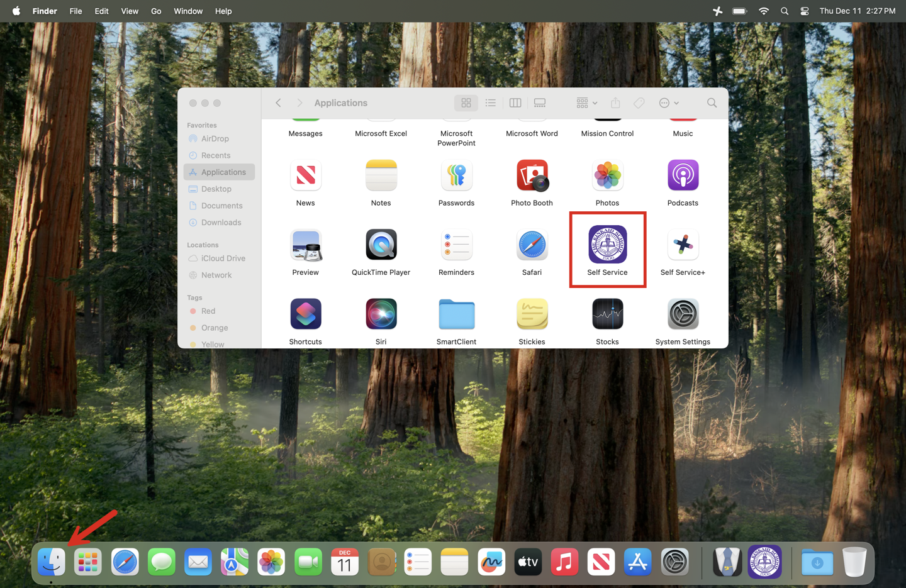Open the Edit menu
This screenshot has height=588, width=906.
pyautogui.click(x=101, y=11)
